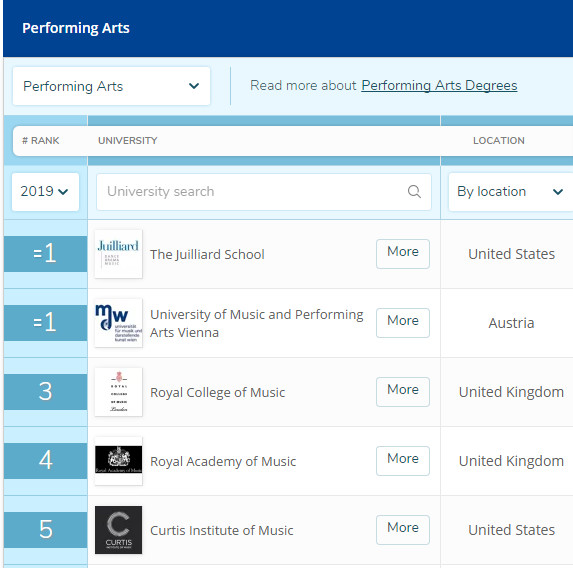Open the By location dropdown

pyautogui.click(x=510, y=192)
